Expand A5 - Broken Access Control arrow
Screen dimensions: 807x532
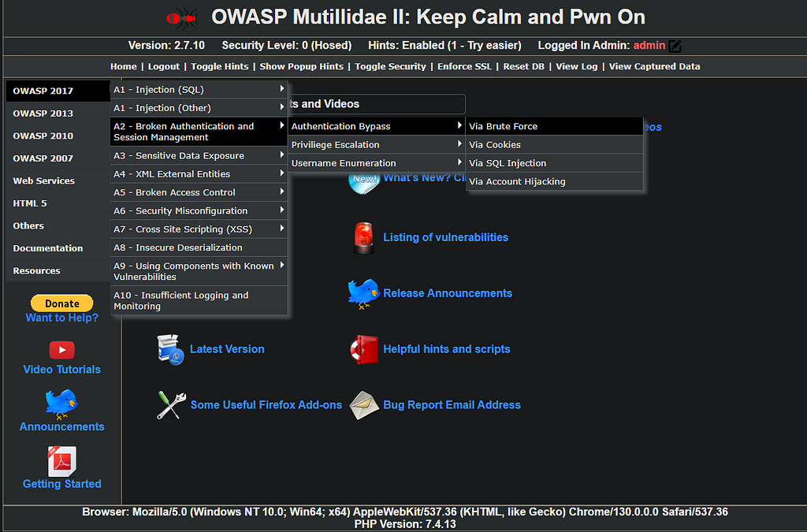pyautogui.click(x=281, y=192)
